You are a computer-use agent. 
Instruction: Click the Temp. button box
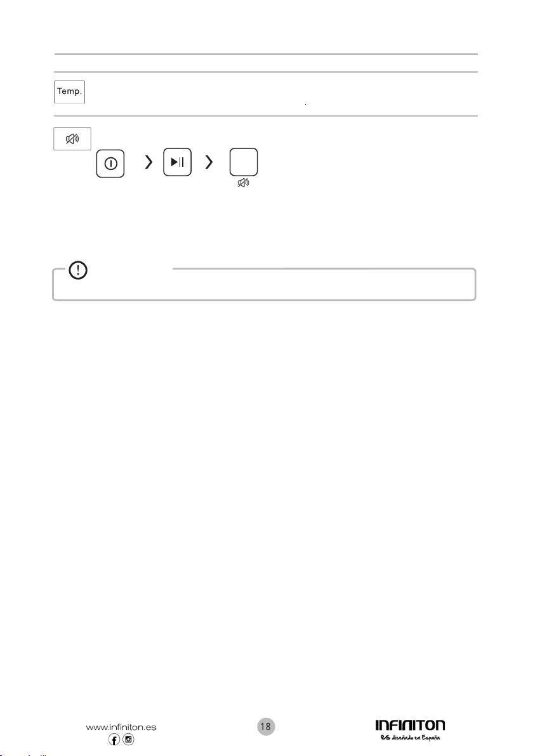[x=69, y=92]
